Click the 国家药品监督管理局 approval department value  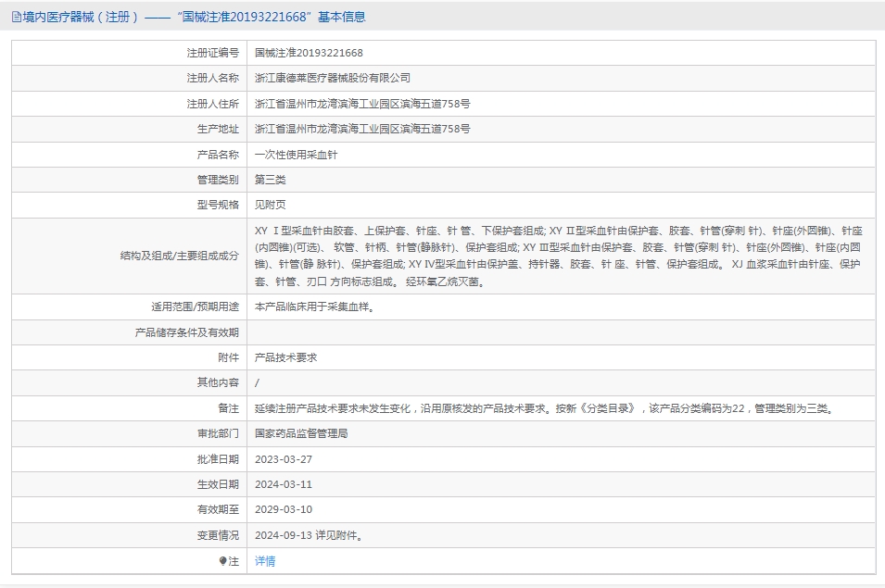coord(301,433)
